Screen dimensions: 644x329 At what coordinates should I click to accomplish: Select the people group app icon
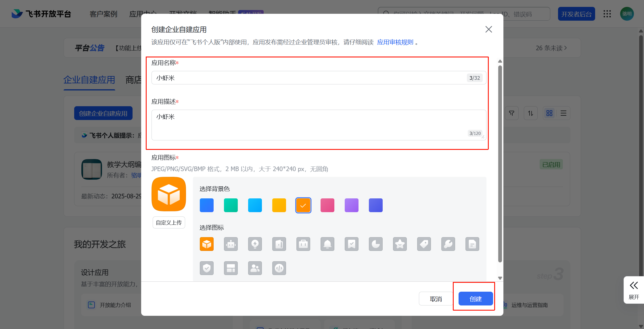[255, 268]
